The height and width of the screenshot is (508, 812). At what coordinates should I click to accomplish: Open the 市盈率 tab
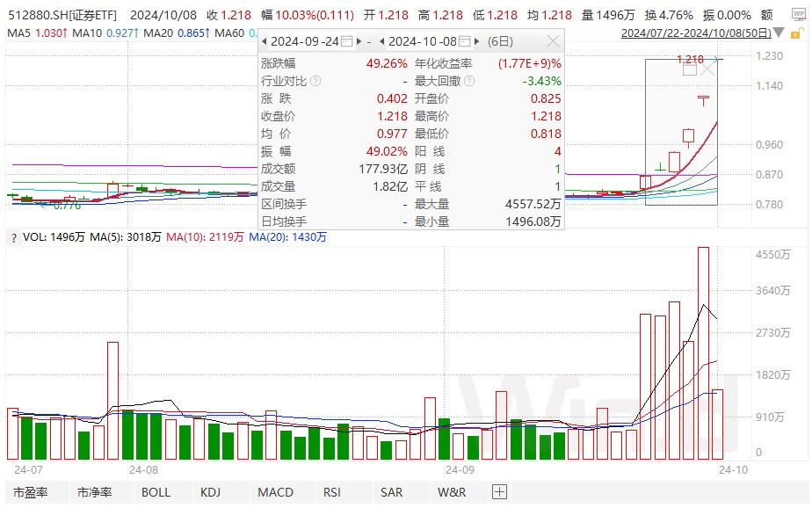(33, 492)
